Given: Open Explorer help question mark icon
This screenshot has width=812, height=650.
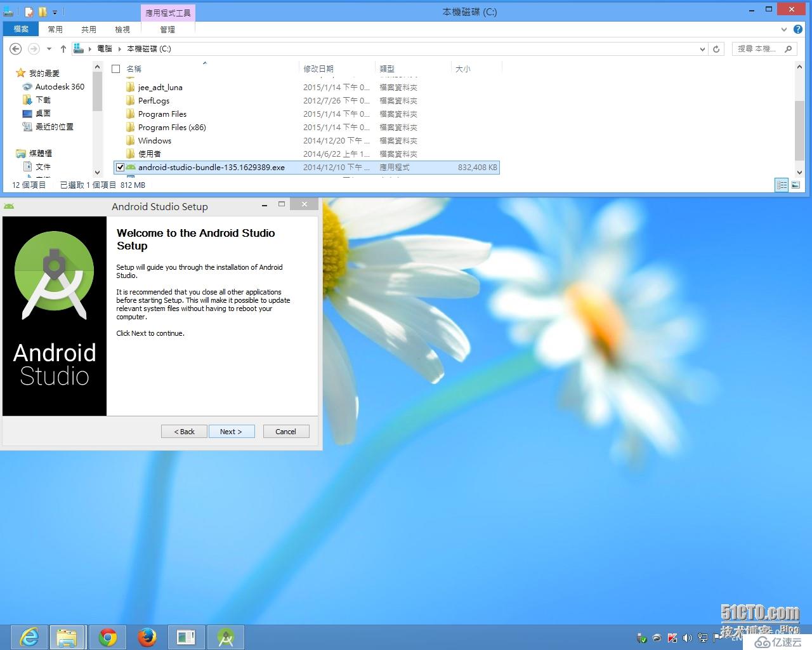Looking at the screenshot, I should pyautogui.click(x=798, y=29).
